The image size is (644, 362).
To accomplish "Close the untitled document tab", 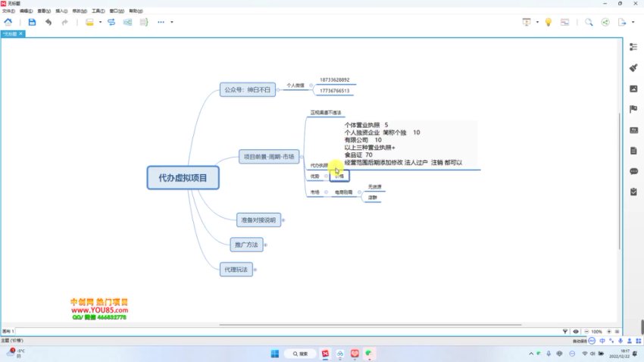I will tap(20, 33).
